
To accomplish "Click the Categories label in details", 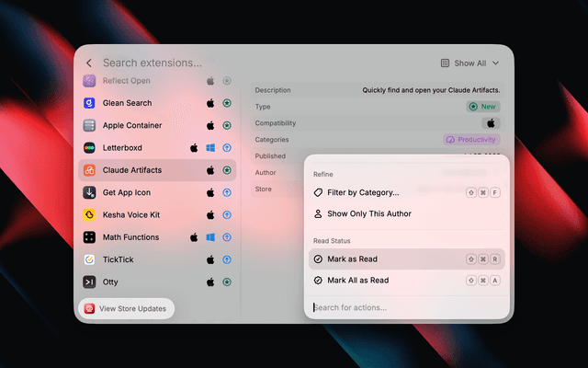I will [x=272, y=140].
